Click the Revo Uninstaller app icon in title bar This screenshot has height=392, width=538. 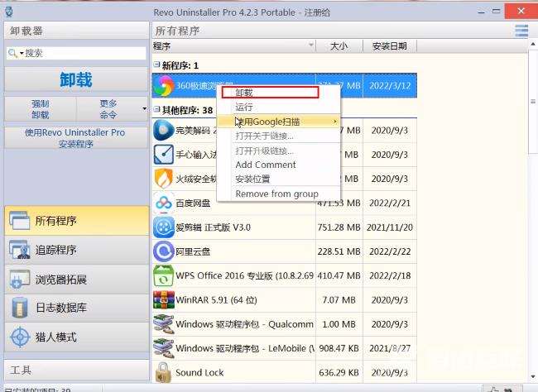pyautogui.click(x=9, y=12)
